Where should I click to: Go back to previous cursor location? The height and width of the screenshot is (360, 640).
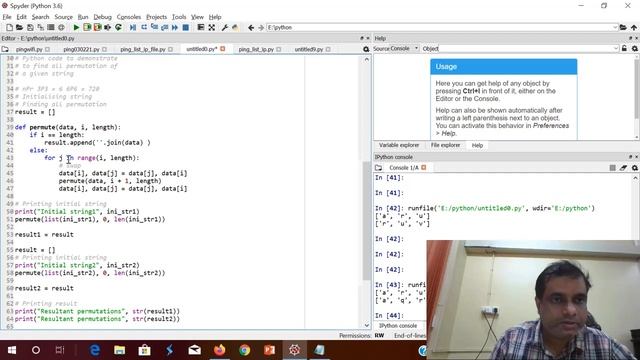(251, 27)
